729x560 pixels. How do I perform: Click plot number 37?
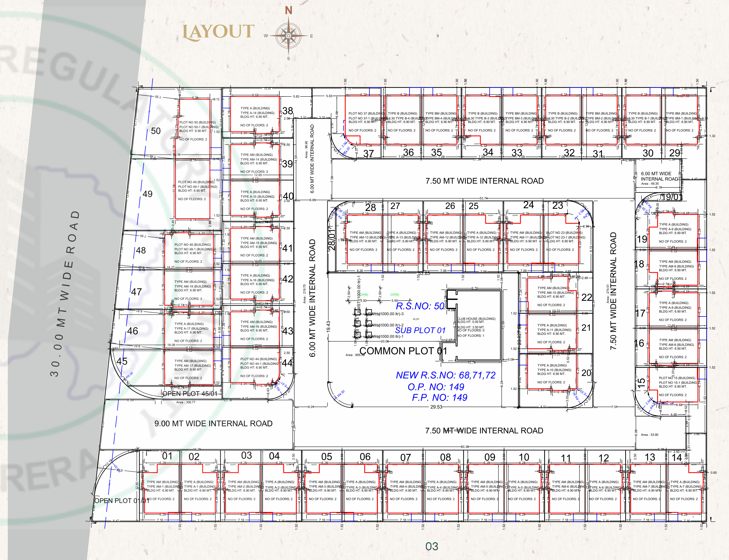368,154
